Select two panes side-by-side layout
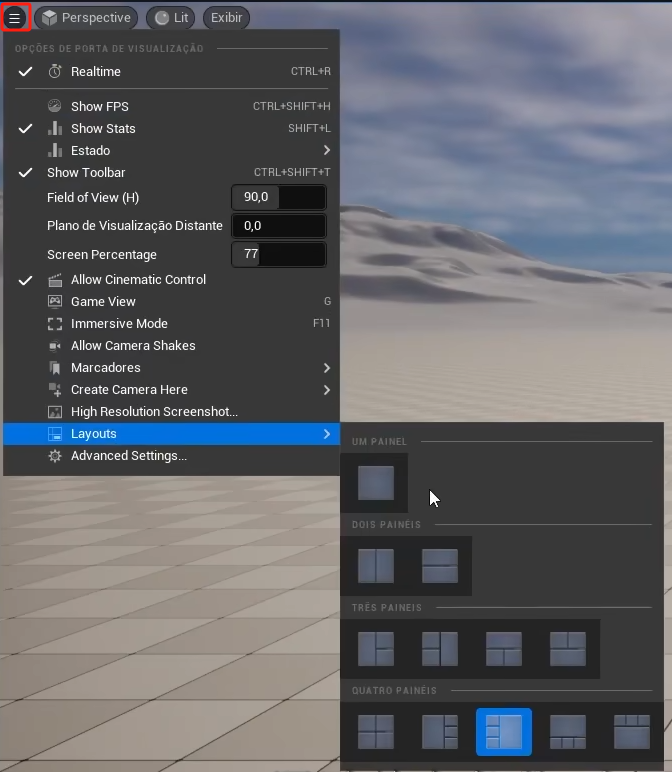Screen dimensions: 672x772 (376, 566)
